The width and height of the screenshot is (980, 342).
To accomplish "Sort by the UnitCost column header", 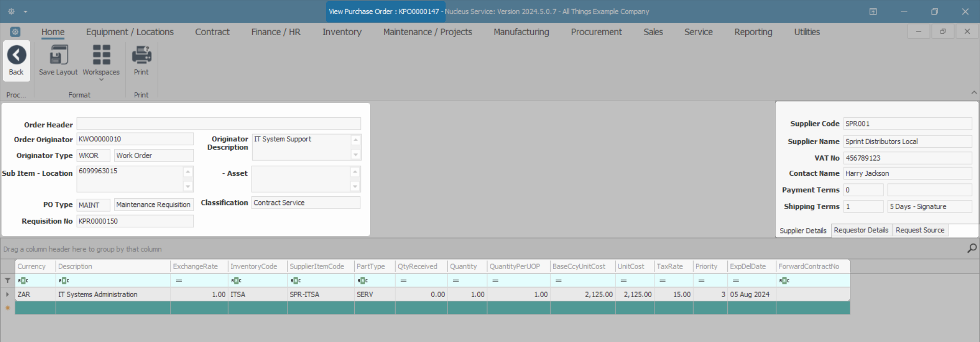I will coord(634,266).
